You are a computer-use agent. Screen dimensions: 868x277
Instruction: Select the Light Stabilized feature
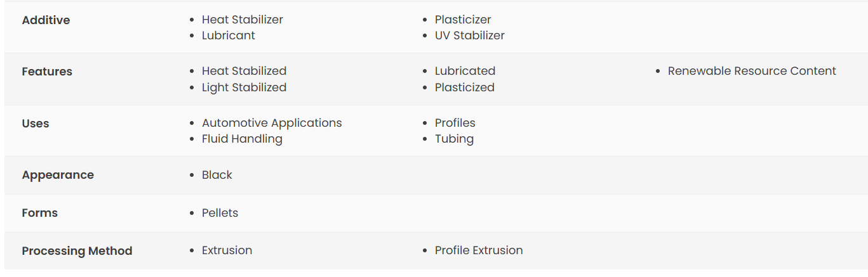[x=244, y=87]
